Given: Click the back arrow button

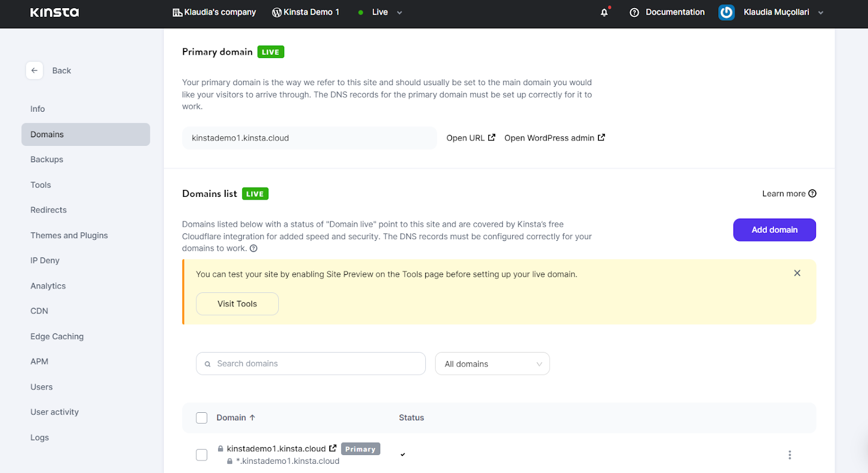Looking at the screenshot, I should pyautogui.click(x=34, y=71).
